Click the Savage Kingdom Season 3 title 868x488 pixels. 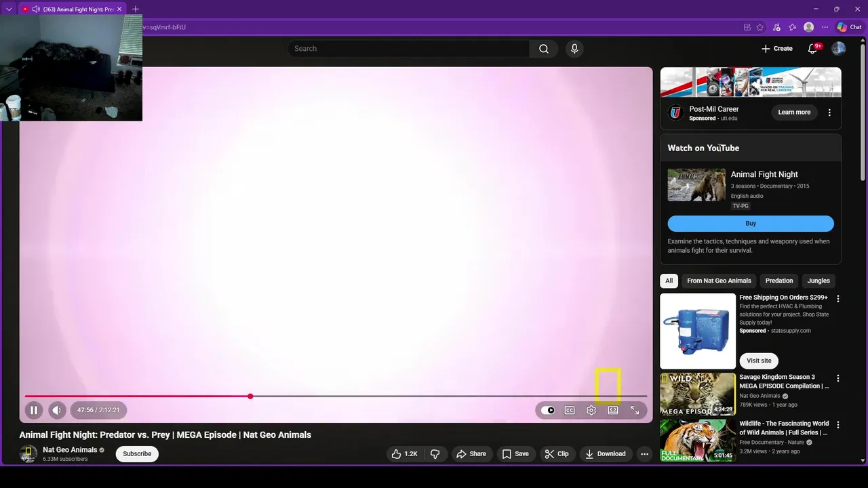(784, 382)
